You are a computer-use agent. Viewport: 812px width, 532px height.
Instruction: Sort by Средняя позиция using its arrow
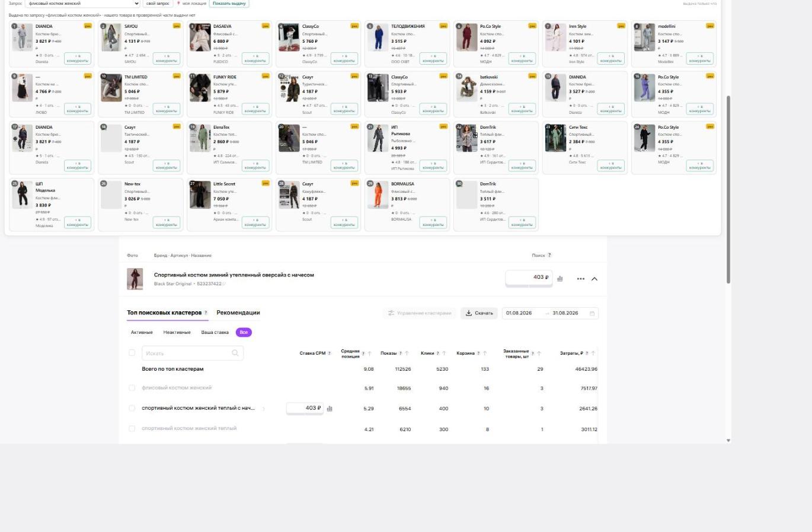[x=370, y=353]
